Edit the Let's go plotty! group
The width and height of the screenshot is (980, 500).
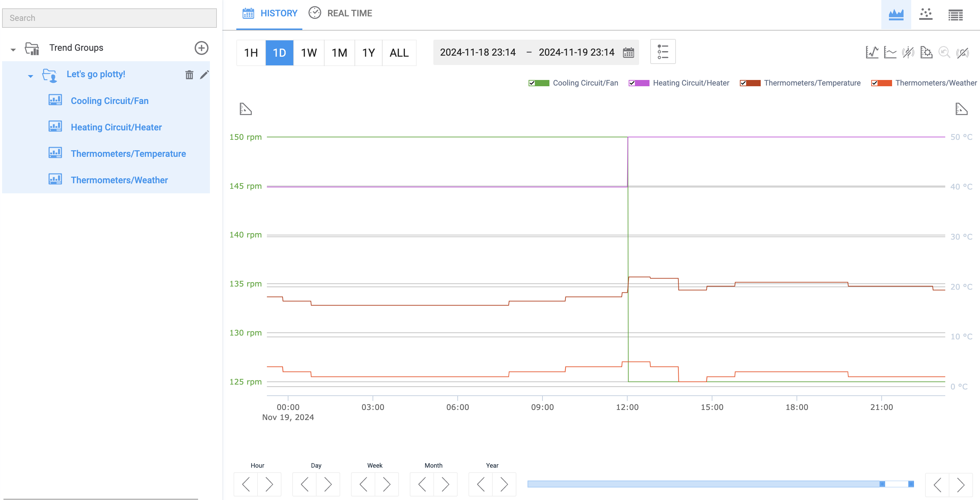pos(204,74)
